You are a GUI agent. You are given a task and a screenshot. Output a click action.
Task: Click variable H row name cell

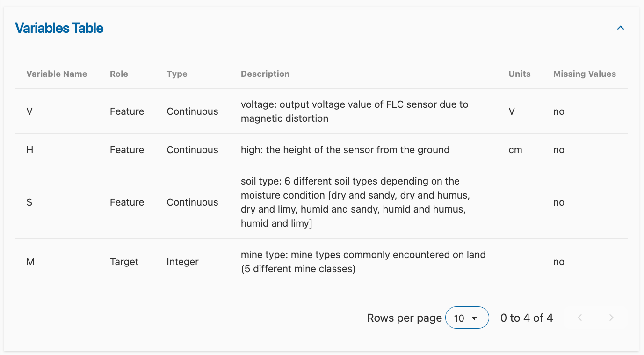click(x=30, y=150)
